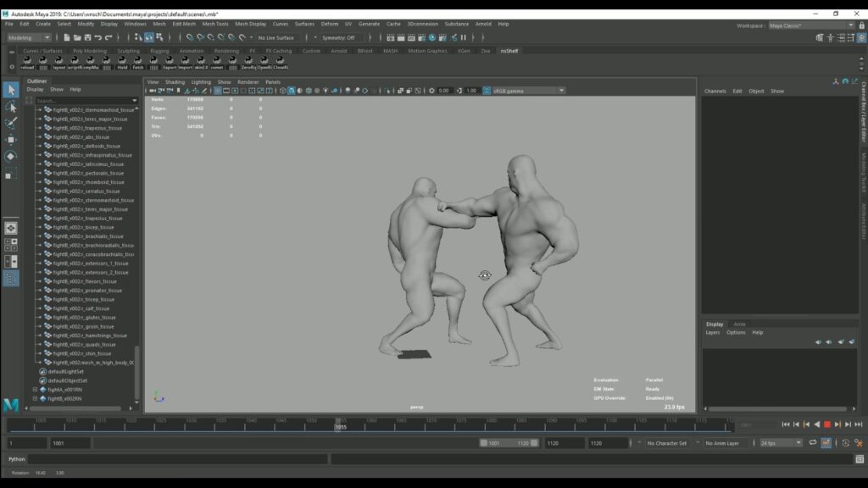Click the Open Scene folder icon
Screen dimensions: 868x488
(77, 37)
